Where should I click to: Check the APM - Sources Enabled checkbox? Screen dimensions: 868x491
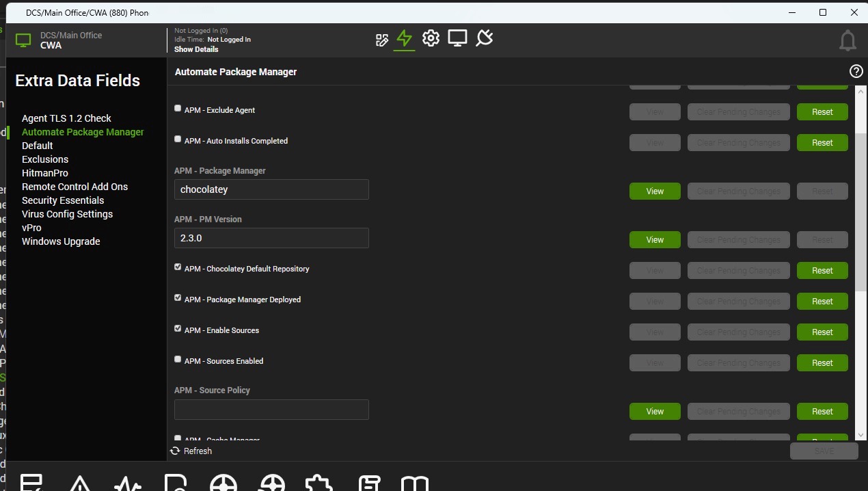(178, 360)
